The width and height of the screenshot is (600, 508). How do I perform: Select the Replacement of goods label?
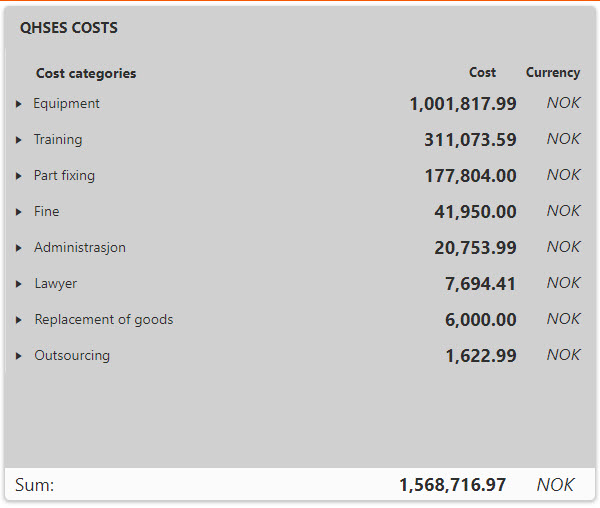coord(104,319)
